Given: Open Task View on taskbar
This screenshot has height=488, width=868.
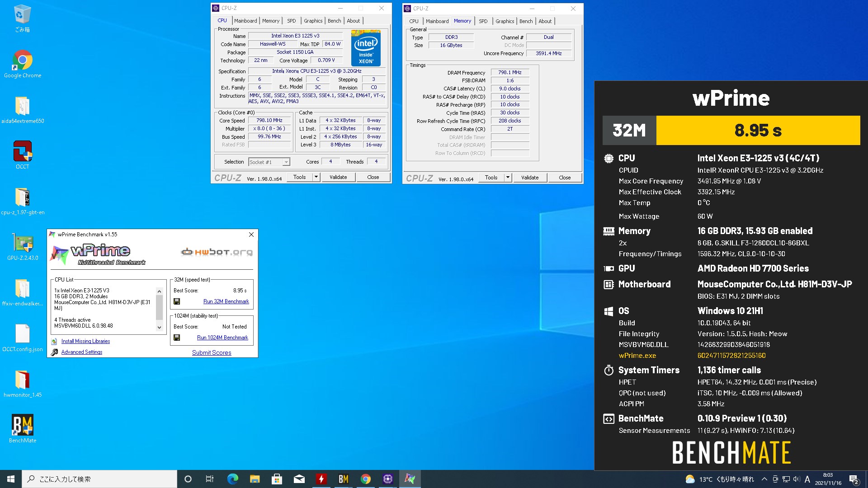Looking at the screenshot, I should pyautogui.click(x=210, y=479).
